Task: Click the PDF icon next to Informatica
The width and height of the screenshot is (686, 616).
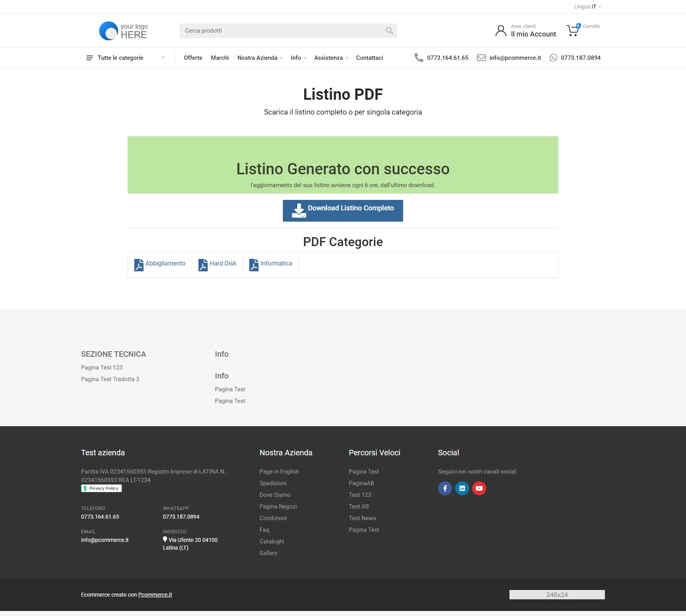Action: (x=254, y=265)
